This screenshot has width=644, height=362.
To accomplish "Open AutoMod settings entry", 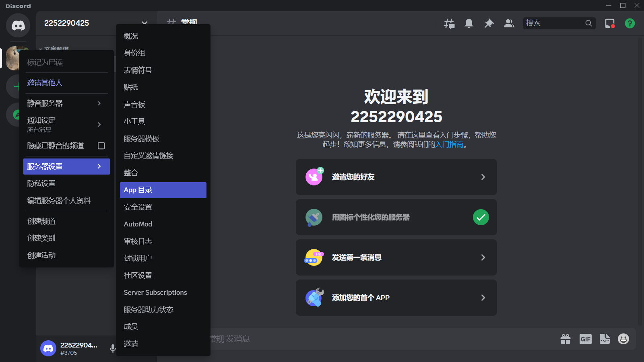I will 163,224.
